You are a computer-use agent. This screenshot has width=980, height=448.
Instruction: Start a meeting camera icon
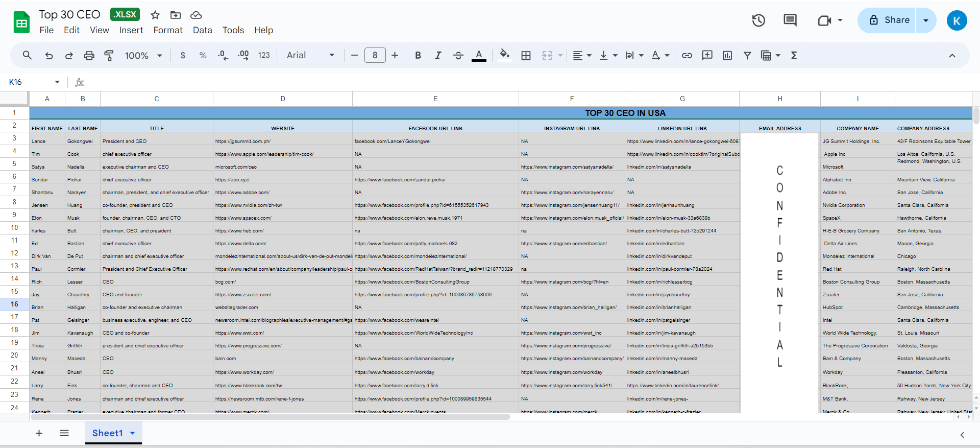pos(825,20)
